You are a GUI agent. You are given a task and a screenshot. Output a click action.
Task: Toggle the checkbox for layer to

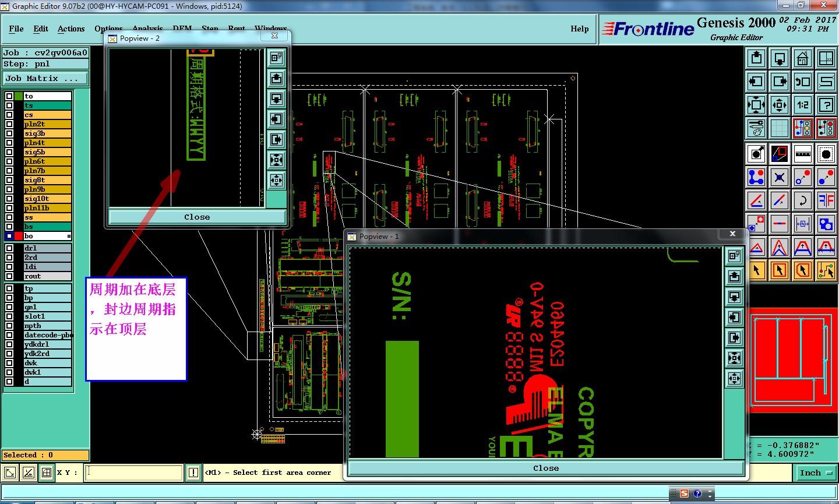[9, 96]
